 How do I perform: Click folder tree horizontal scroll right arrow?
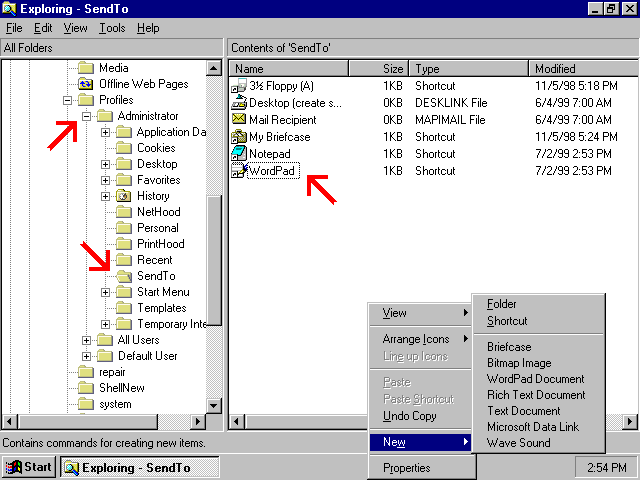(198, 421)
